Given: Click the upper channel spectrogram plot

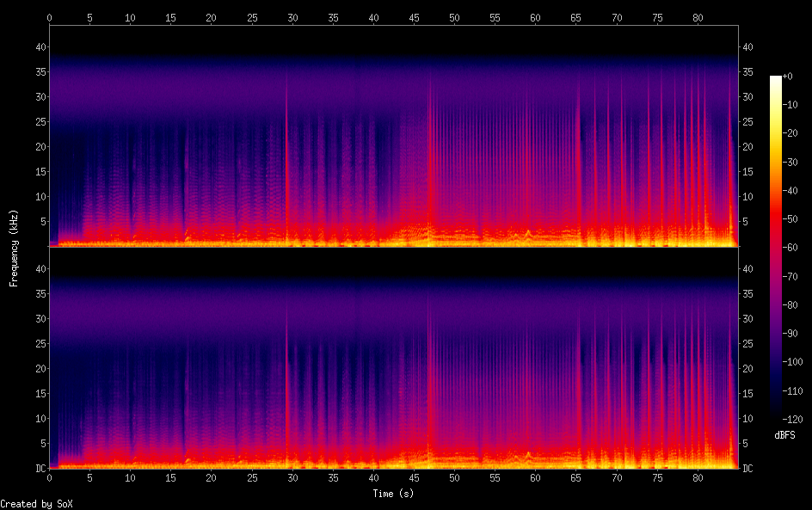Looking at the screenshot, I should pos(394,136).
